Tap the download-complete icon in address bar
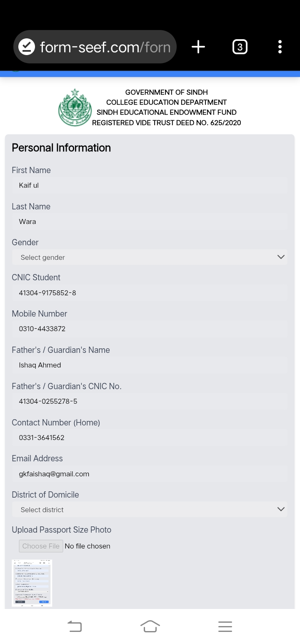The image size is (300, 644). pos(27,47)
